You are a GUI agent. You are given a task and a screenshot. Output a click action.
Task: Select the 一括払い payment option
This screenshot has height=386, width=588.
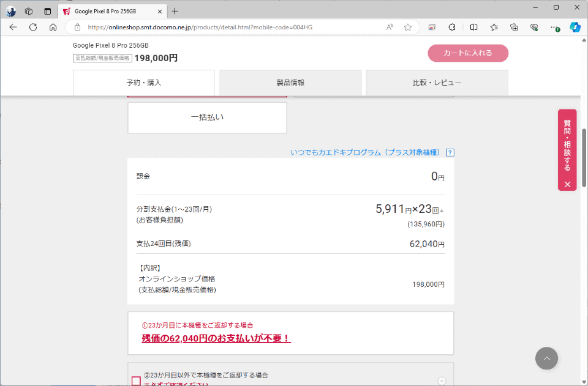[207, 117]
